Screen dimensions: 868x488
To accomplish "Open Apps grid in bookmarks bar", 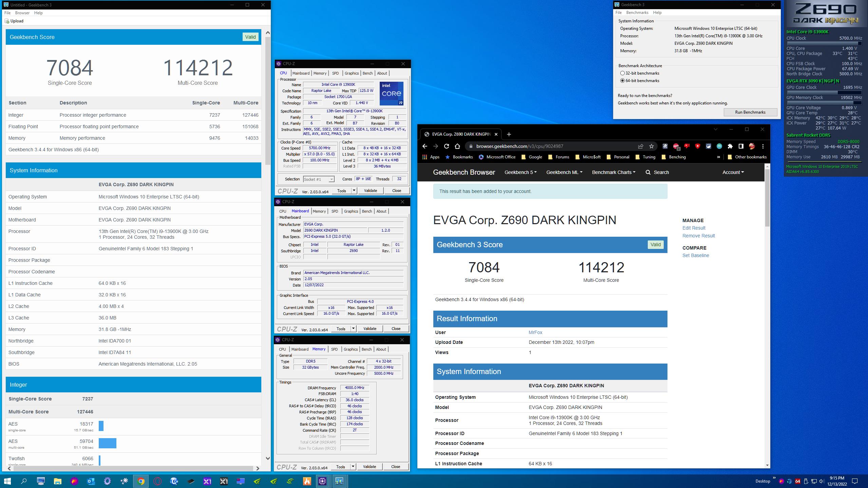I will coord(431,157).
